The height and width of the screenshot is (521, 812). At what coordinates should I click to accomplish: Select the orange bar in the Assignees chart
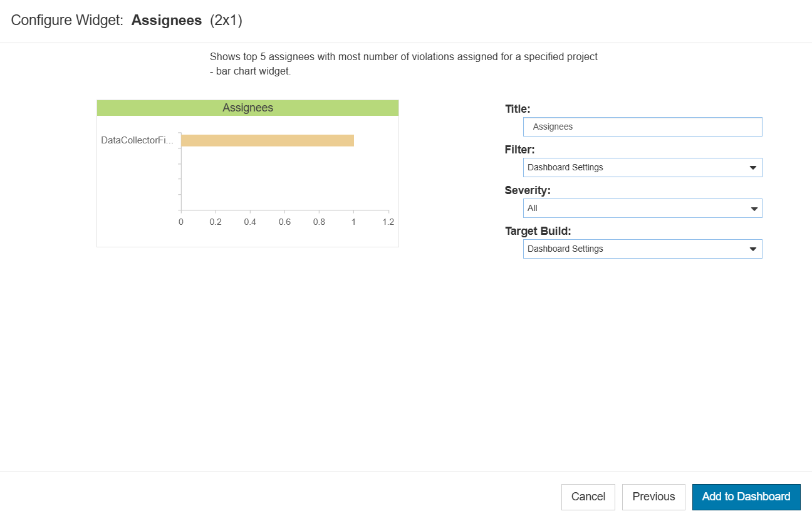[268, 140]
